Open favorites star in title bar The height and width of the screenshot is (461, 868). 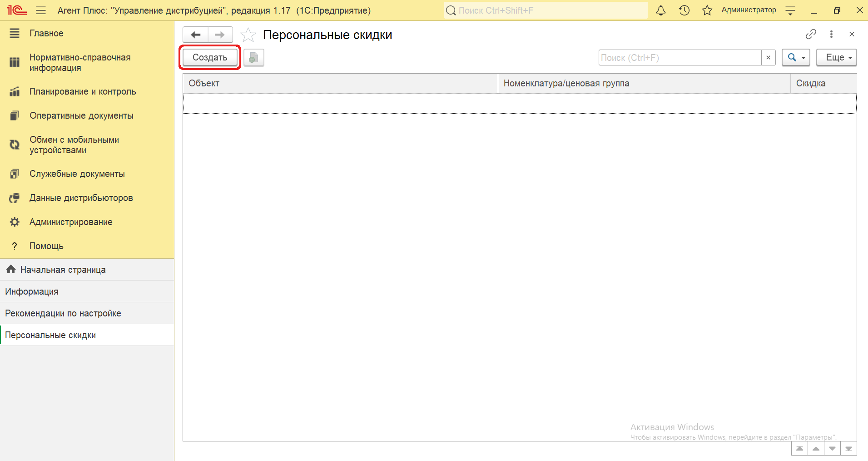pyautogui.click(x=707, y=10)
